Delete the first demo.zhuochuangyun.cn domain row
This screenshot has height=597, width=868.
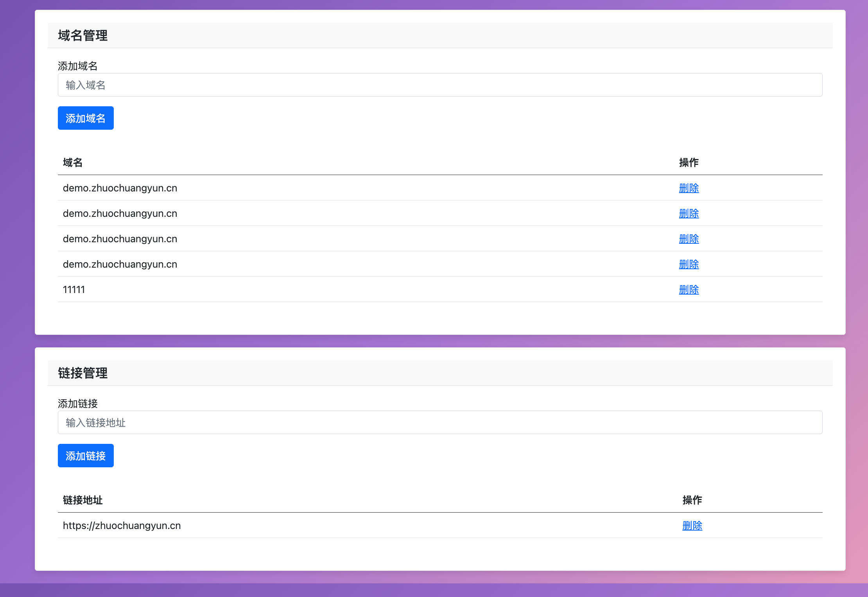689,188
